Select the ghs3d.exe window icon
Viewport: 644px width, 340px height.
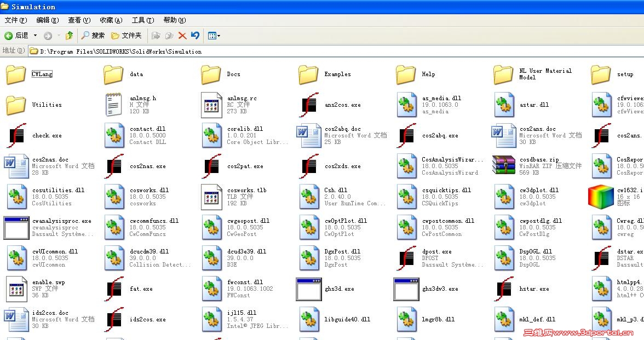309,289
